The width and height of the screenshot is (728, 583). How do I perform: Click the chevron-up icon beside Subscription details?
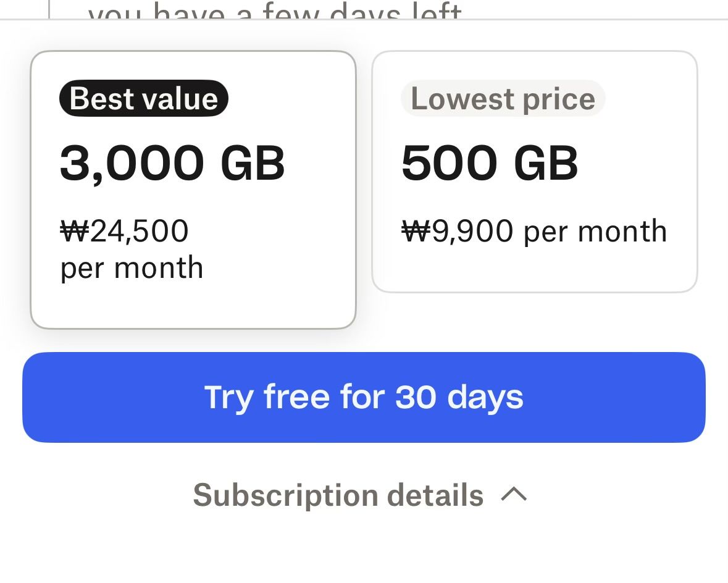[x=514, y=493]
